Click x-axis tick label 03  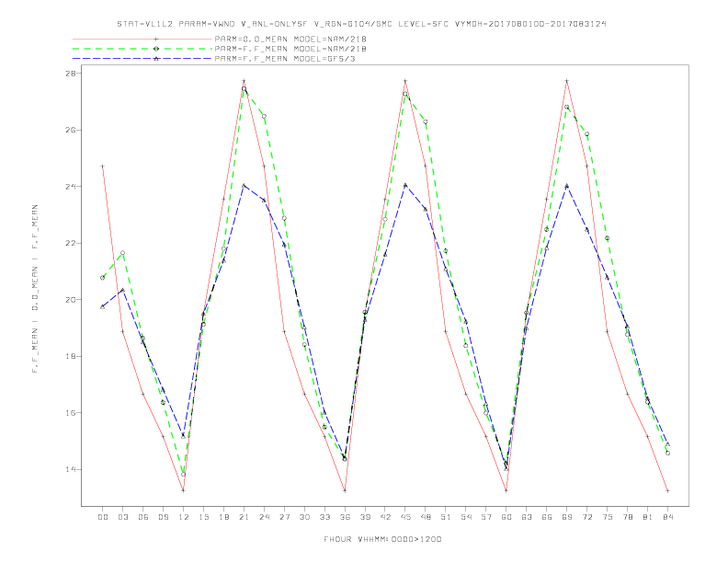click(x=123, y=517)
